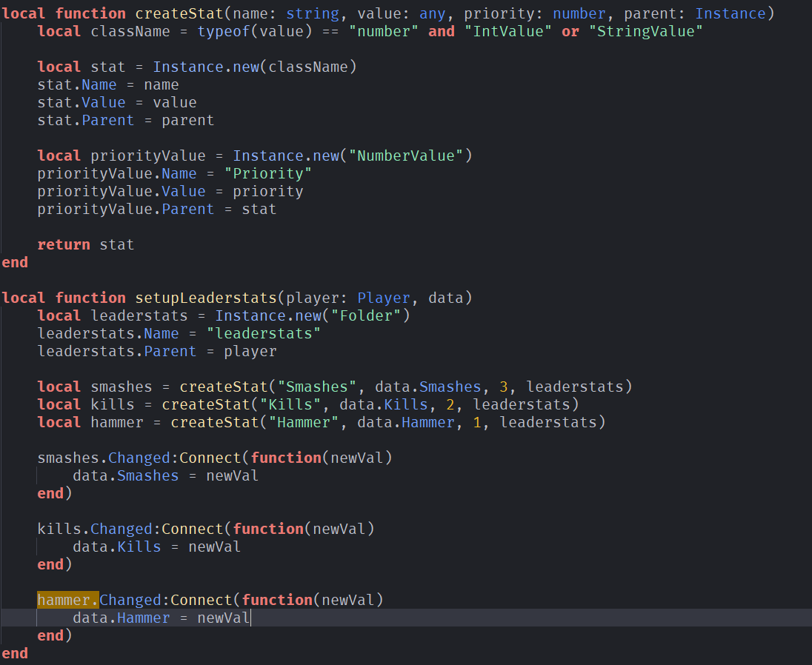This screenshot has width=812, height=665.
Task: Click the "Hammer" string literal
Action: coord(304,422)
